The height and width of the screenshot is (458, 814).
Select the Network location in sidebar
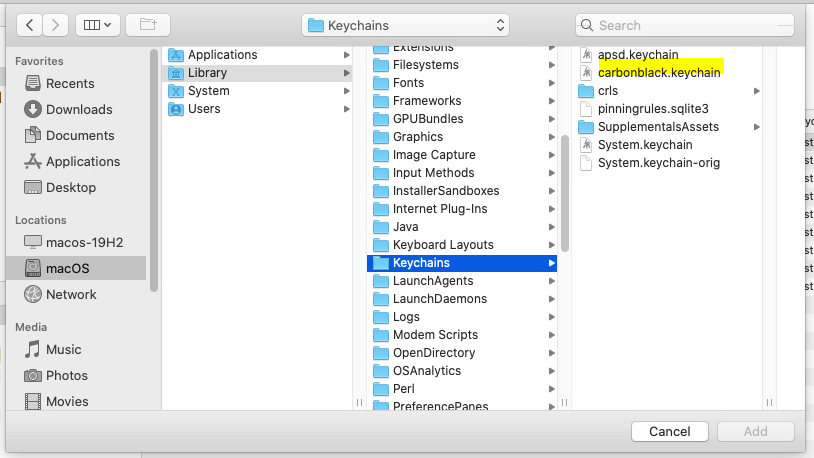71,294
